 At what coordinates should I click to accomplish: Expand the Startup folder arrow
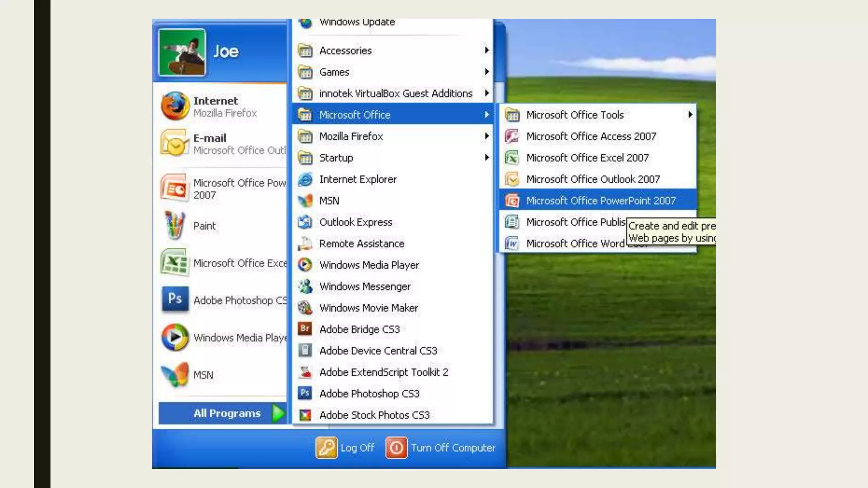point(487,158)
